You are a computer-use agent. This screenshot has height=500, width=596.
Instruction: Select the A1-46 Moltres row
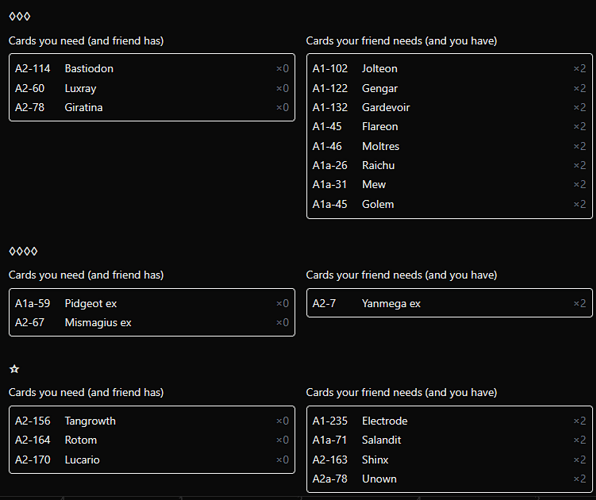(449, 146)
